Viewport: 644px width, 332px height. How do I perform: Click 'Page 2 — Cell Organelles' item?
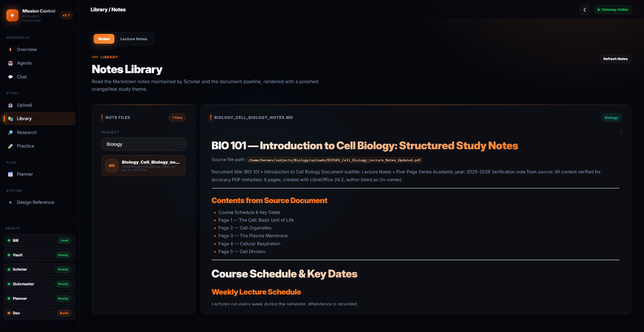(x=245, y=228)
